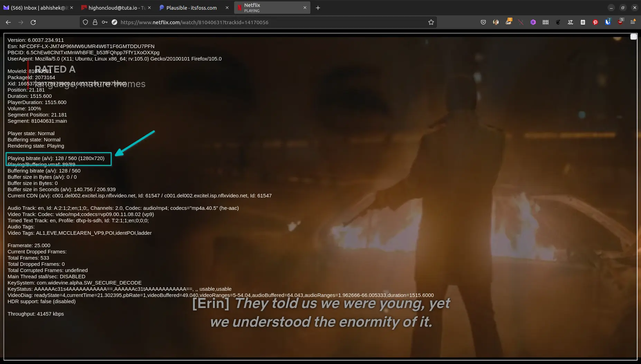
Task: Click the Audio Track line
Action: [x=123, y=208]
